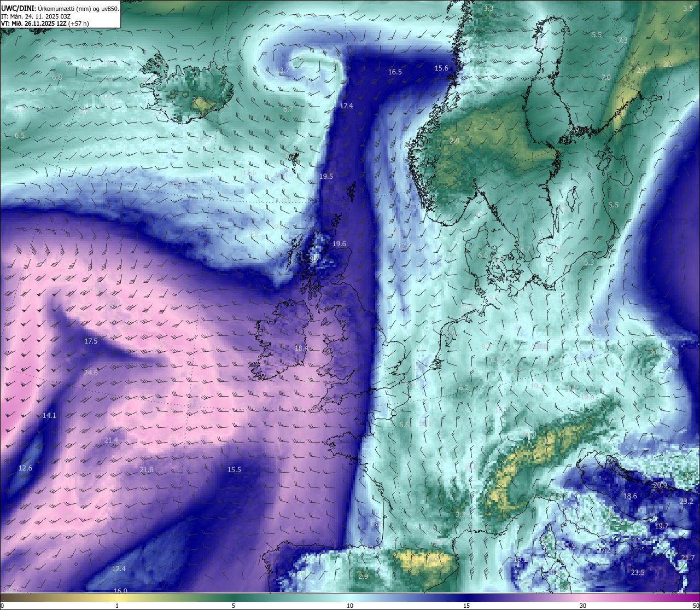
Task: Click the map value "16.5"
Action: pyautogui.click(x=395, y=72)
